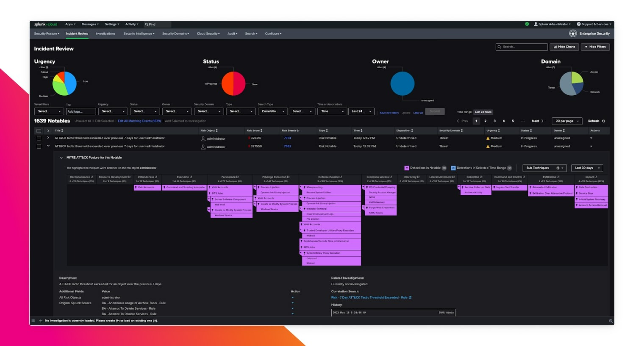644x346 pixels.
Task: Click the Hide Charts button
Action: click(564, 47)
